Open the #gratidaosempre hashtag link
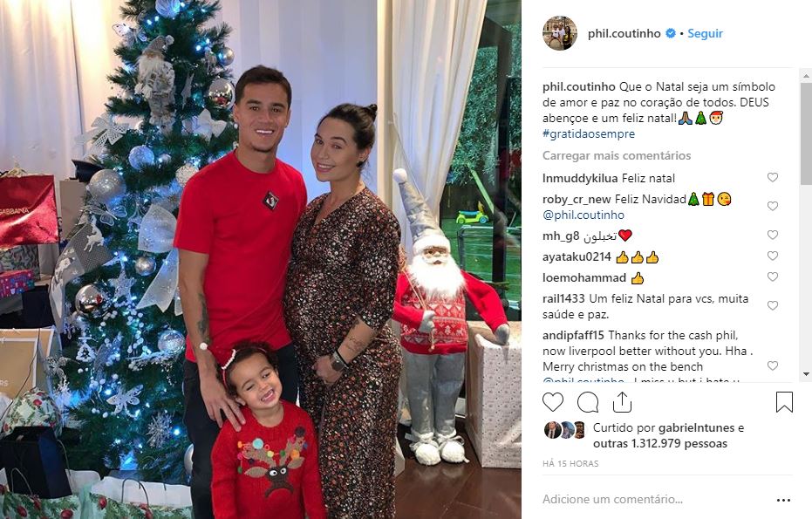Image resolution: width=812 pixels, height=519 pixels. [x=589, y=133]
